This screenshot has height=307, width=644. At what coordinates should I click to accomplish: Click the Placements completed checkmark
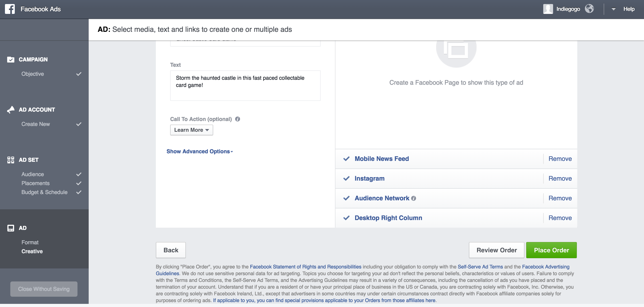[79, 183]
